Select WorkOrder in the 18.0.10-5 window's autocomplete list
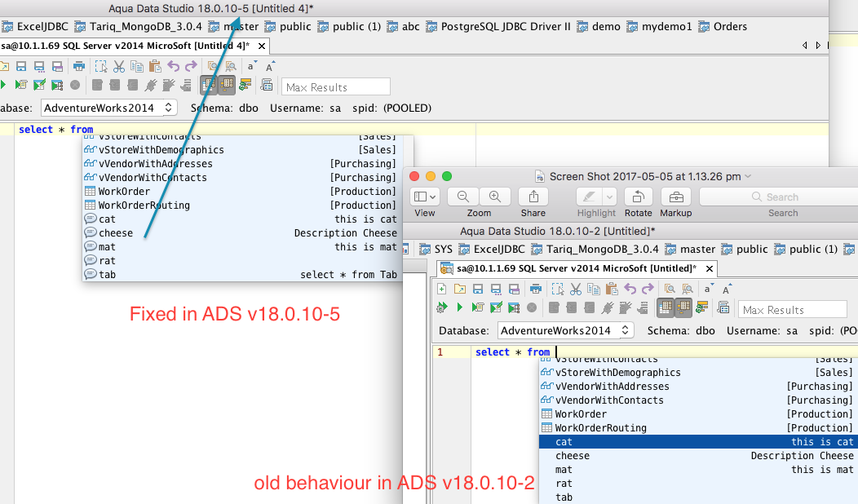858x504 pixels. (x=241, y=192)
